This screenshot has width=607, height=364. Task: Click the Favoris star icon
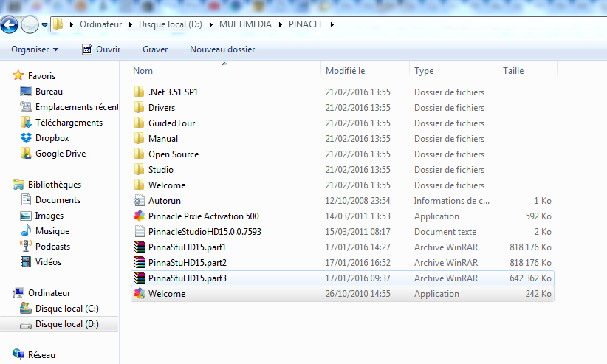click(18, 75)
